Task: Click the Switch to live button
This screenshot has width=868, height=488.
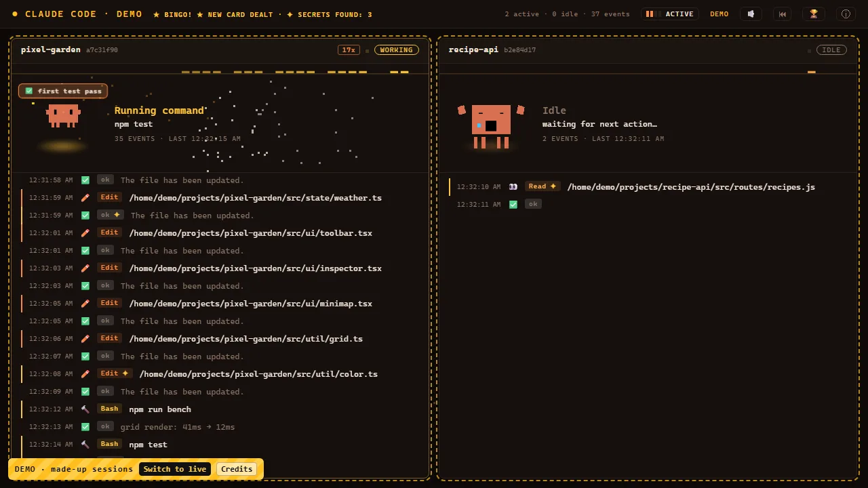Action: 175,469
